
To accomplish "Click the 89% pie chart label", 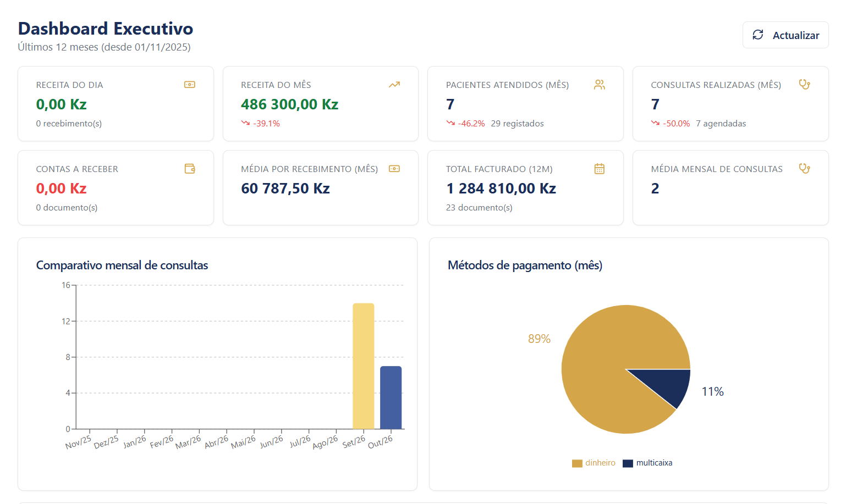I will coord(539,339).
